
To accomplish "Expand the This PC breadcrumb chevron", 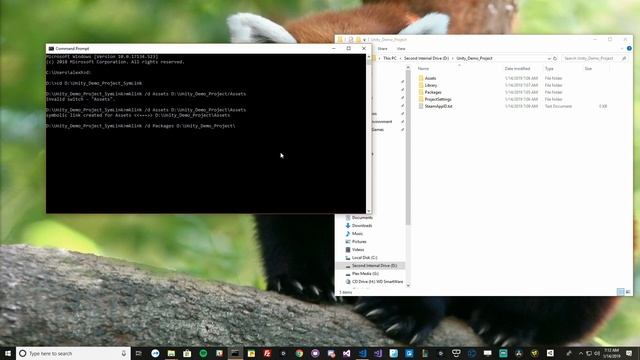I will (400, 58).
